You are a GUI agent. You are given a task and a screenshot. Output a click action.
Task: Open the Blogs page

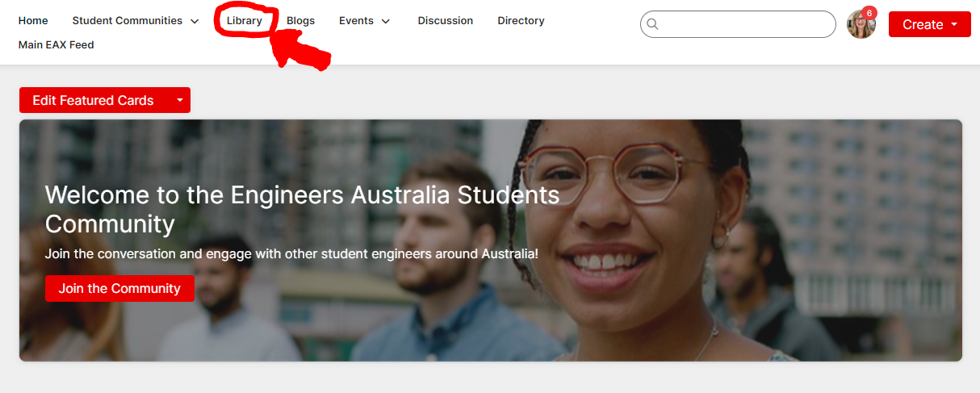click(x=300, y=21)
